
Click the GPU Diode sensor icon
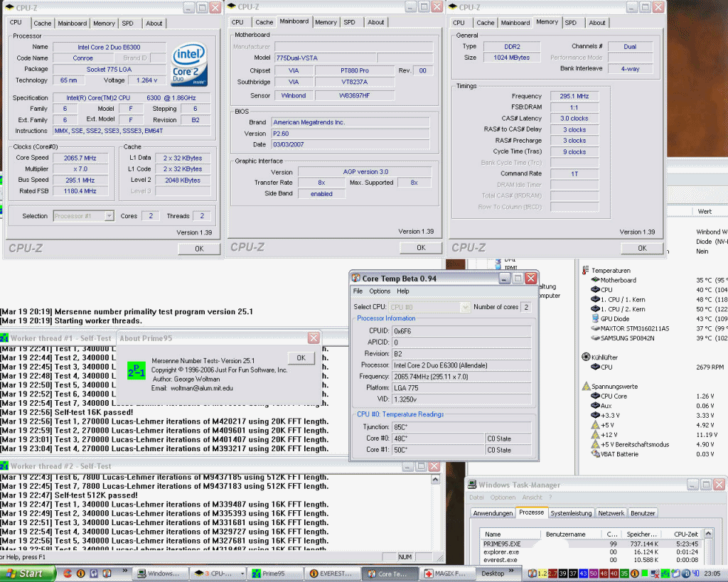coord(595,318)
